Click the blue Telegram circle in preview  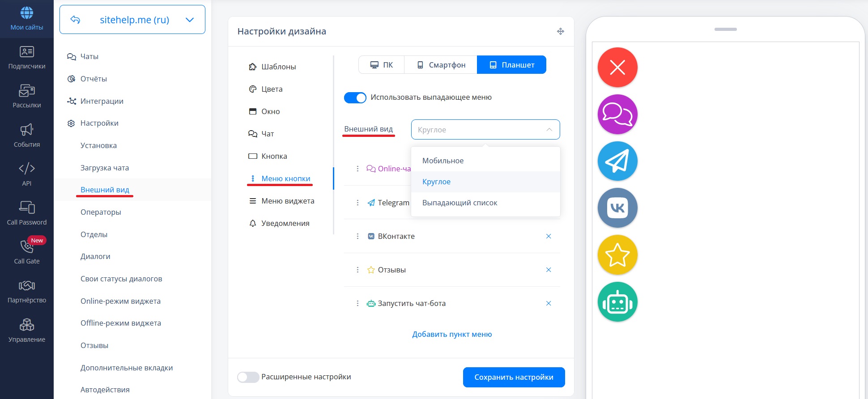[x=617, y=161]
